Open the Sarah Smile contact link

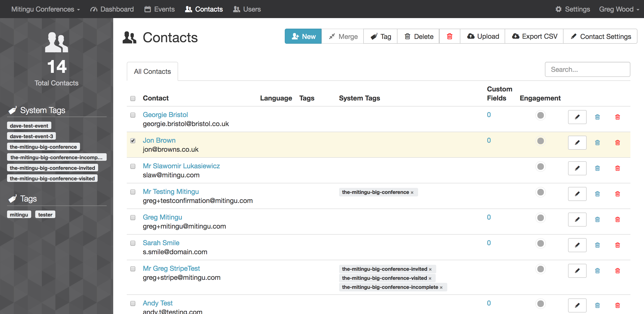(x=161, y=243)
